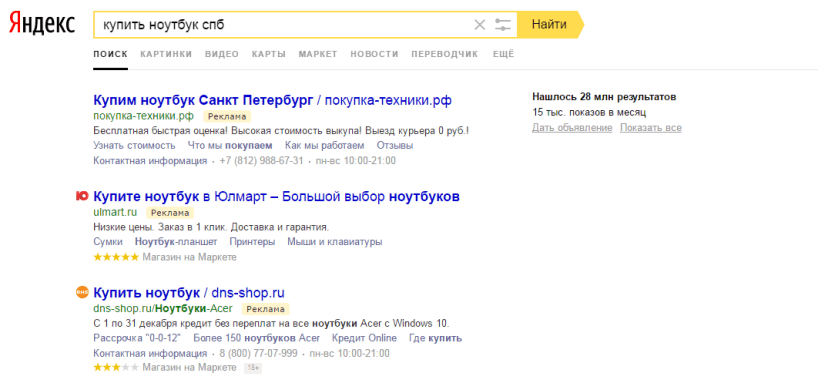Open the Кредит Online sitelink
Viewport: 818px width, 383px height.
364,338
